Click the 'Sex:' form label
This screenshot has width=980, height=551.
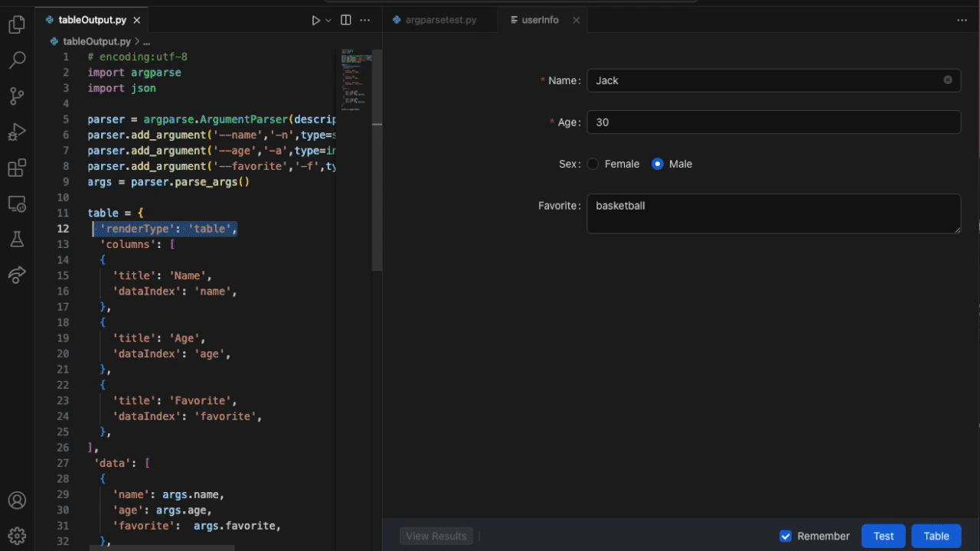570,164
